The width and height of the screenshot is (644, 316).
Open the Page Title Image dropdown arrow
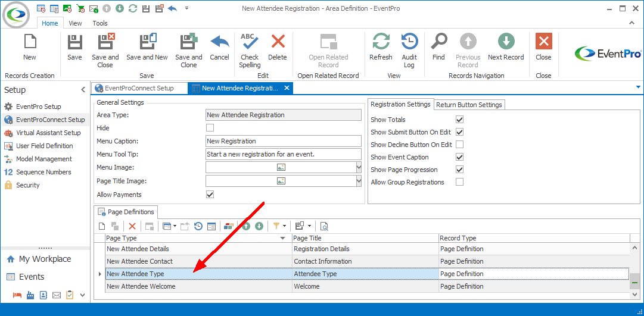359,180
